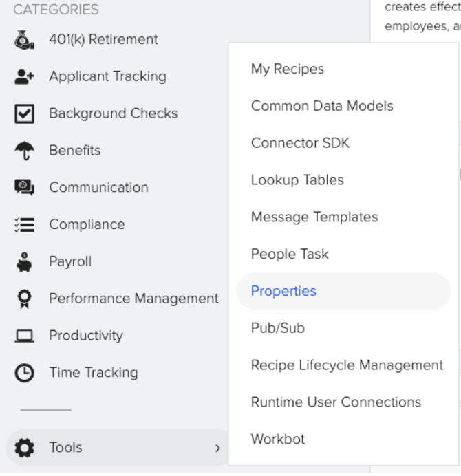This screenshot has width=461, height=476.
Task: Click the Benefits umbrella icon
Action: [x=24, y=151]
